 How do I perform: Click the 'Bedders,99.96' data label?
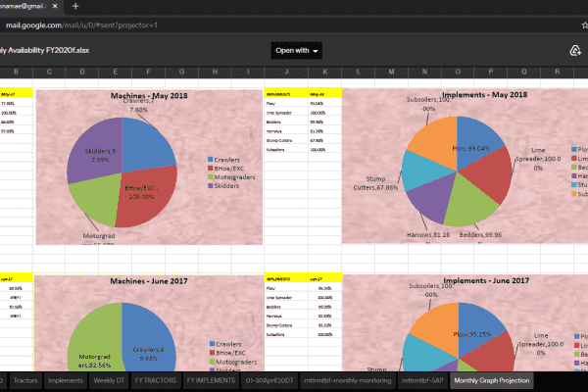click(x=480, y=235)
